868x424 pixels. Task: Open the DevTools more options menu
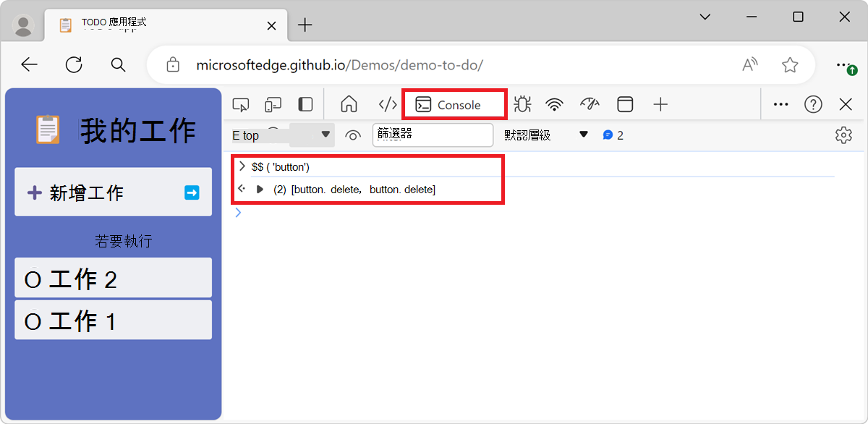point(780,104)
